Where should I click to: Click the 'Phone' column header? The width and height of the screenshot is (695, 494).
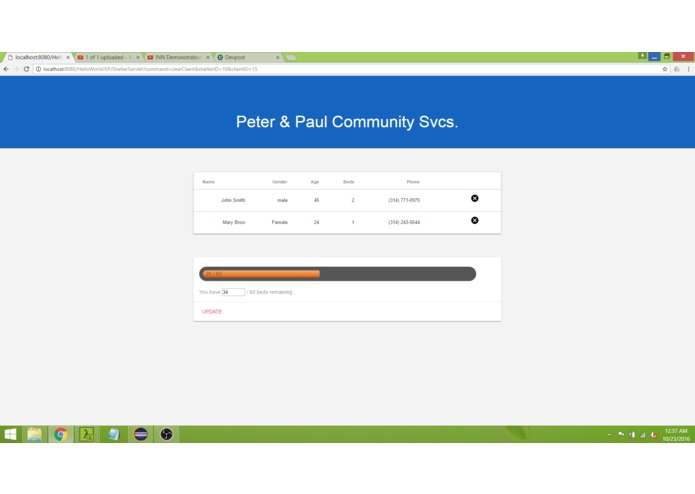[413, 182]
